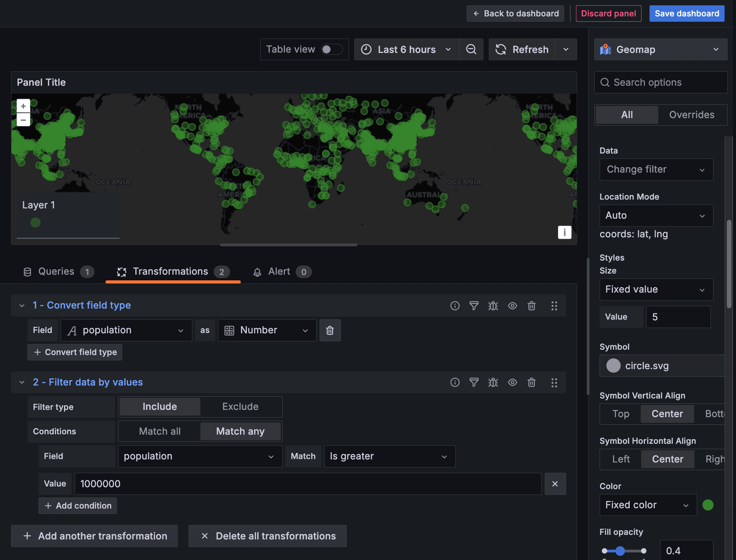
Task: Open the Geomap visualization picker
Action: tap(661, 49)
